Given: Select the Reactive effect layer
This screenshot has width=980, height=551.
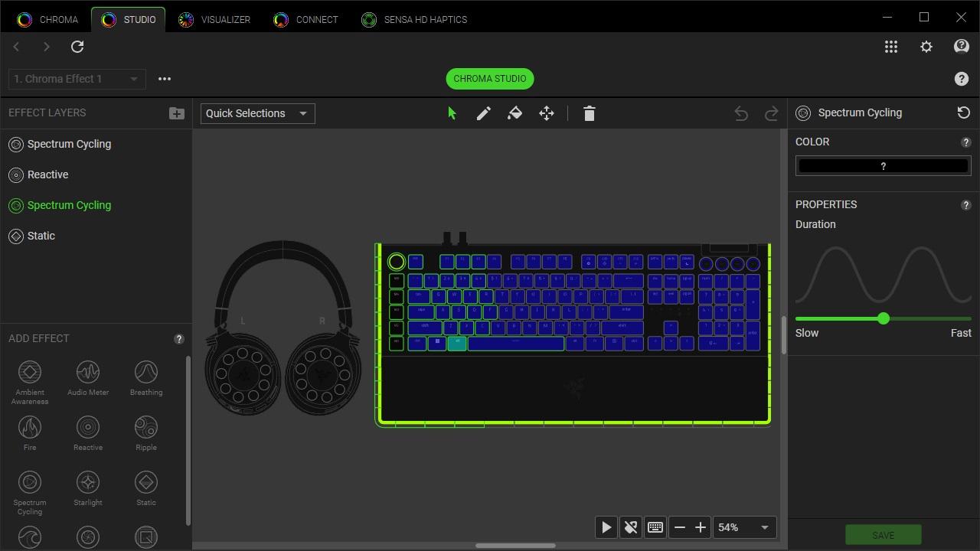Looking at the screenshot, I should click(x=96, y=174).
